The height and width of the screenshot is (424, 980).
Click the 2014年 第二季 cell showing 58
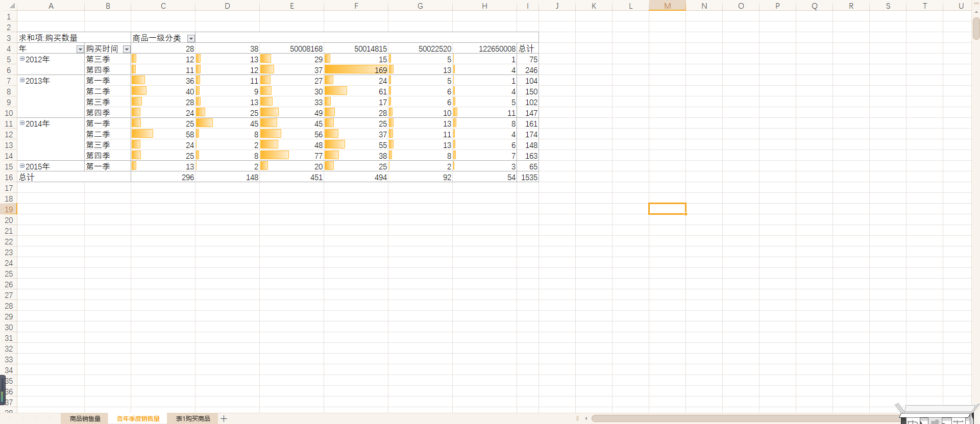tap(163, 134)
